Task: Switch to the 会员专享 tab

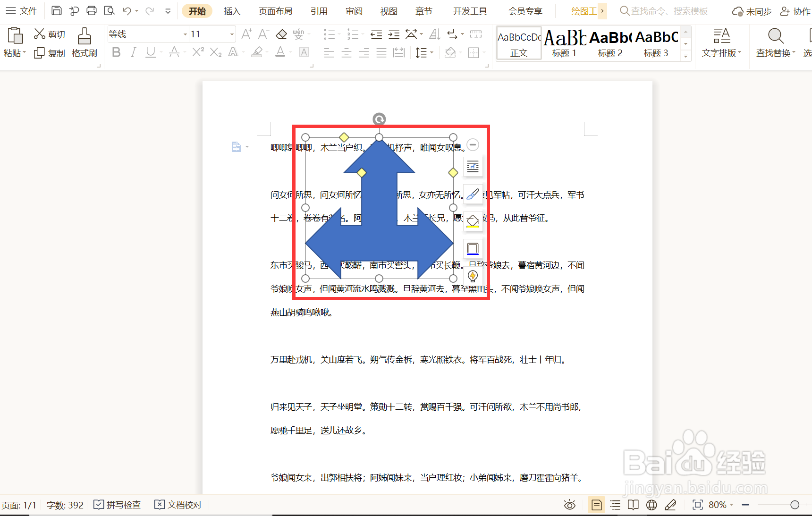Action: tap(525, 11)
